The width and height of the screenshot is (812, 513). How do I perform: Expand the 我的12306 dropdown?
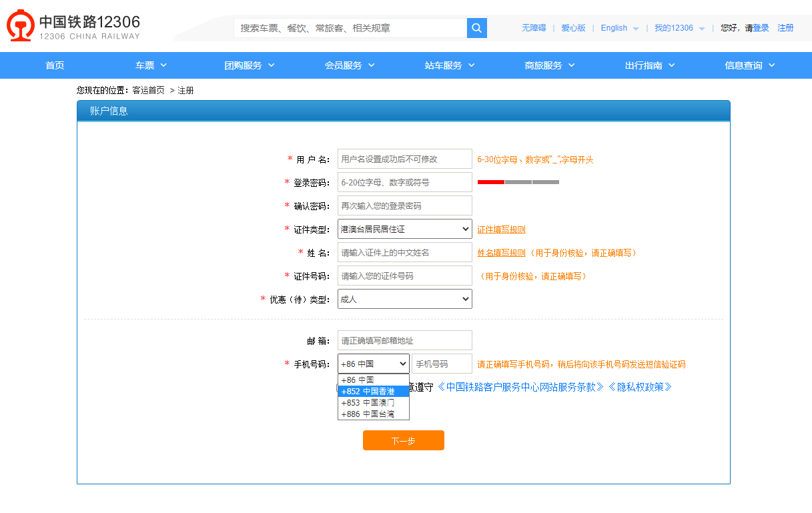[x=678, y=28]
